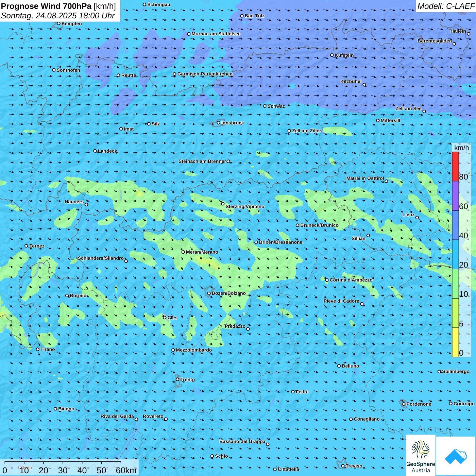The width and height of the screenshot is (476, 476).
Task: Click the 'Bienno' label
Action: click(x=66, y=409)
